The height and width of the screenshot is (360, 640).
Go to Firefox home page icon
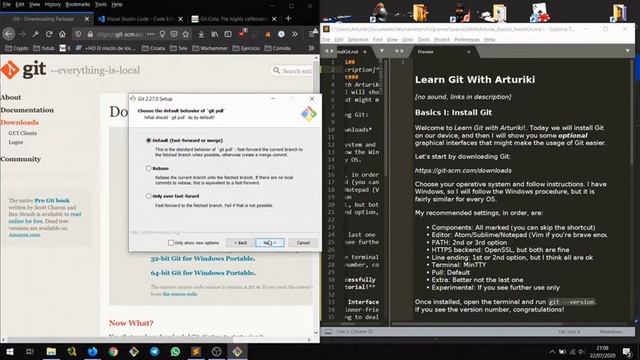[62, 34]
